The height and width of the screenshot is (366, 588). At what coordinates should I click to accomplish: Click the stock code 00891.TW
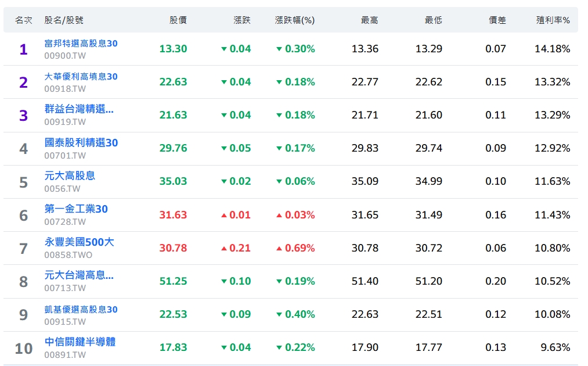coord(65,355)
